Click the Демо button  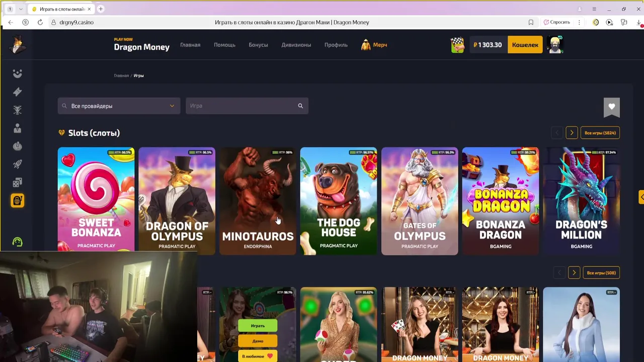tap(258, 341)
